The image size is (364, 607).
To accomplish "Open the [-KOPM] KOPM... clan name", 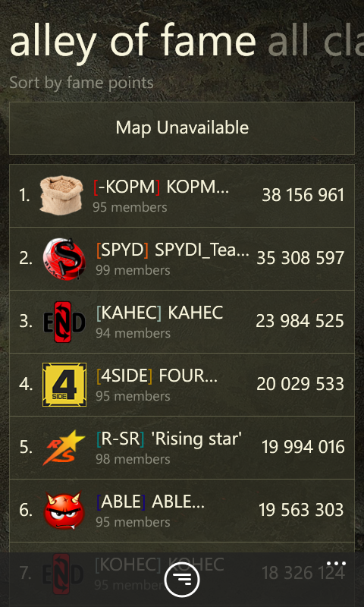I will (x=161, y=187).
